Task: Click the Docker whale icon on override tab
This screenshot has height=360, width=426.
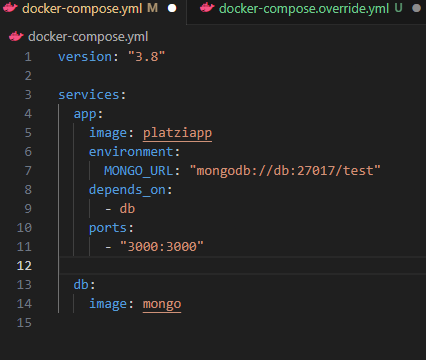Action: coord(207,7)
